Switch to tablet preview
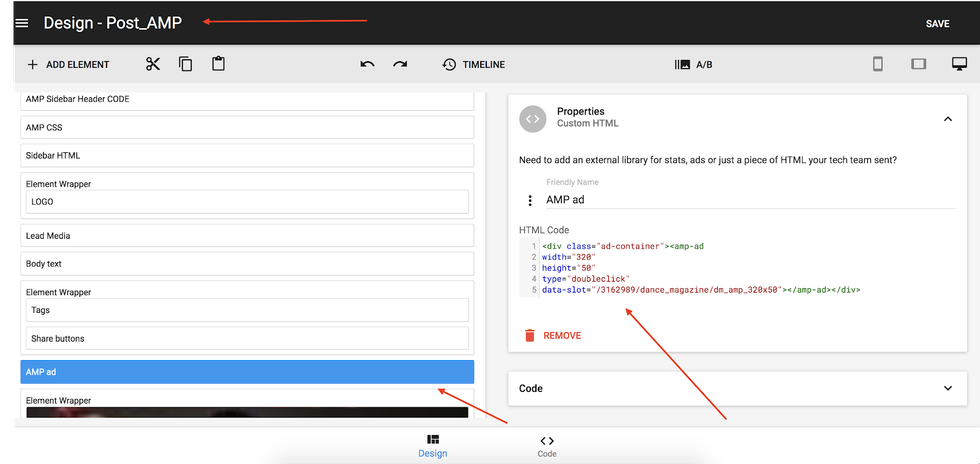The width and height of the screenshot is (980, 464). coord(918,64)
